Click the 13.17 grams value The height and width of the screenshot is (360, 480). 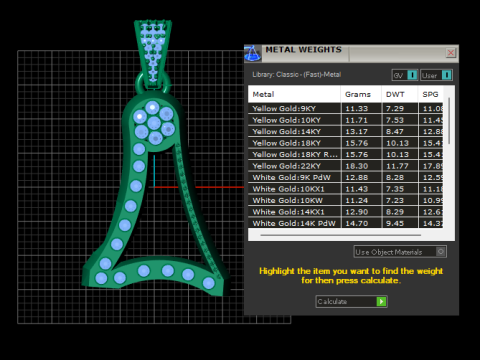tap(356, 131)
